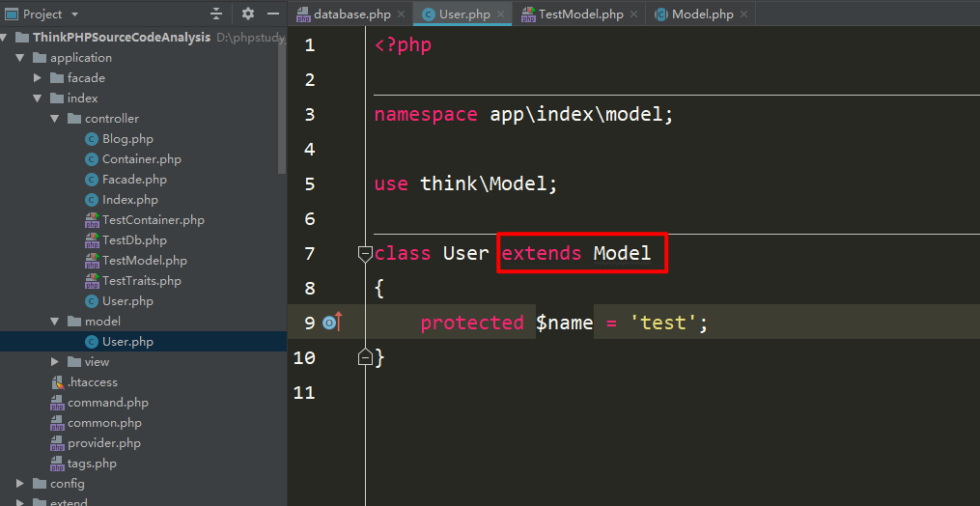
Task: Select User.php under model folder
Action: [127, 342]
